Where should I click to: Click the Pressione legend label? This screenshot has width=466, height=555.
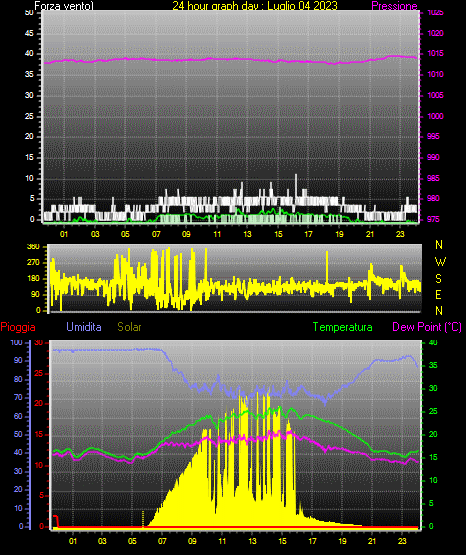[x=394, y=5]
